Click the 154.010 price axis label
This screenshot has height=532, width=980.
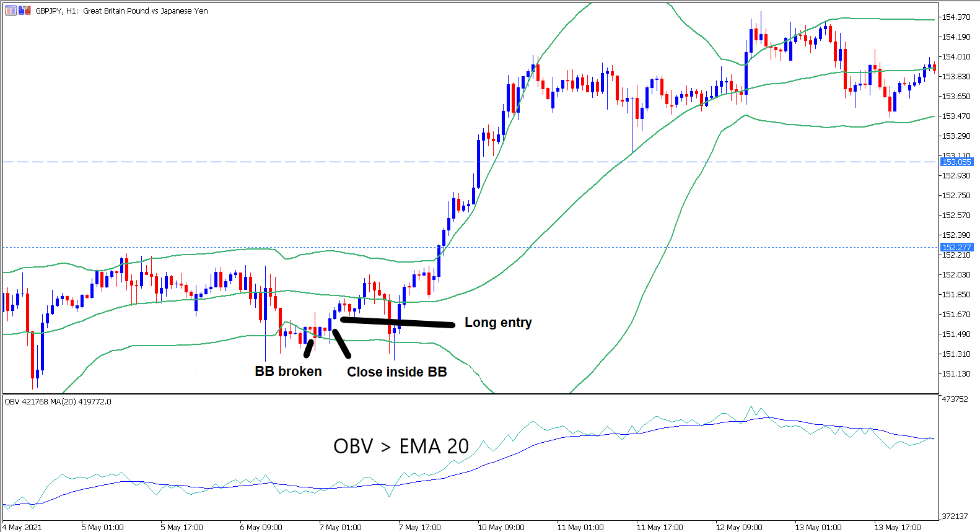click(956, 56)
